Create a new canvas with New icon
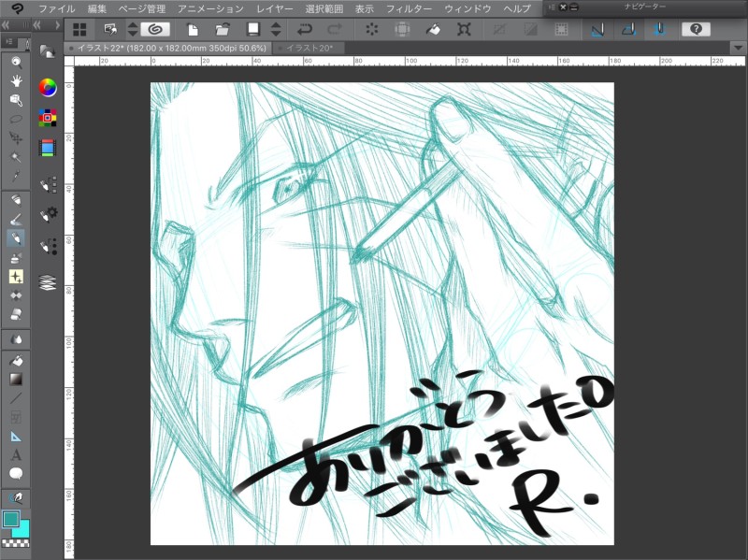 click(x=193, y=30)
